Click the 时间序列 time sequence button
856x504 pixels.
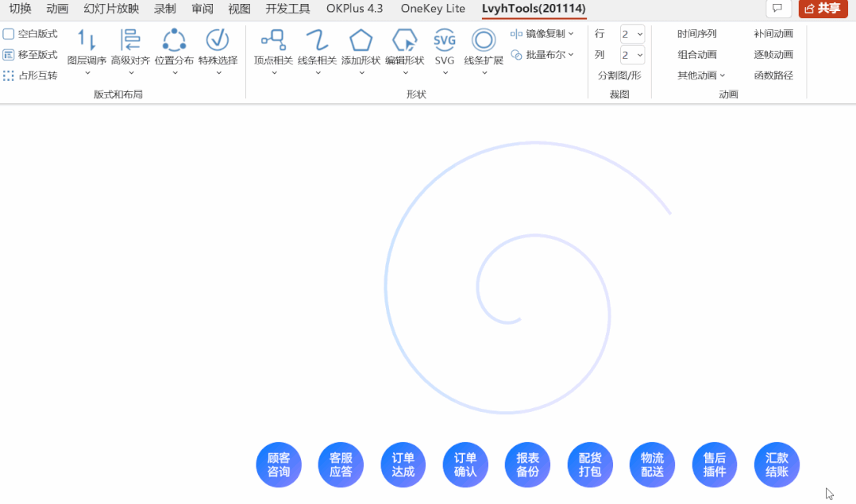click(x=696, y=34)
